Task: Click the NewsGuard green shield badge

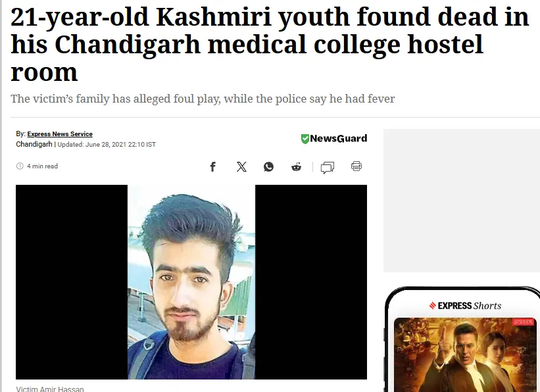Action: [x=305, y=139]
